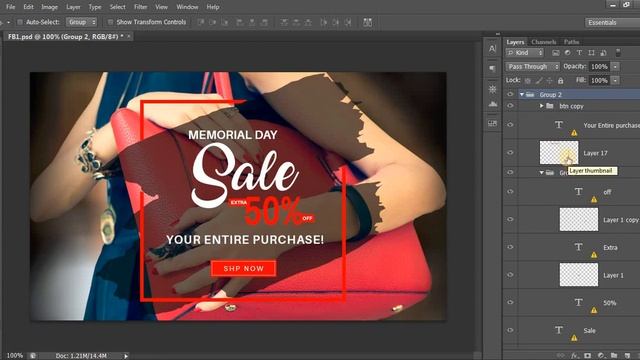Select the Layer 1 thumbnail
The height and width of the screenshot is (360, 640).
(579, 275)
